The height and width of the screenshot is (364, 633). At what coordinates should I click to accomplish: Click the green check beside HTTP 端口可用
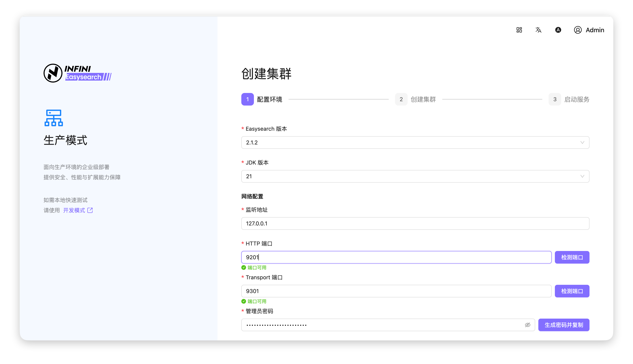(243, 267)
